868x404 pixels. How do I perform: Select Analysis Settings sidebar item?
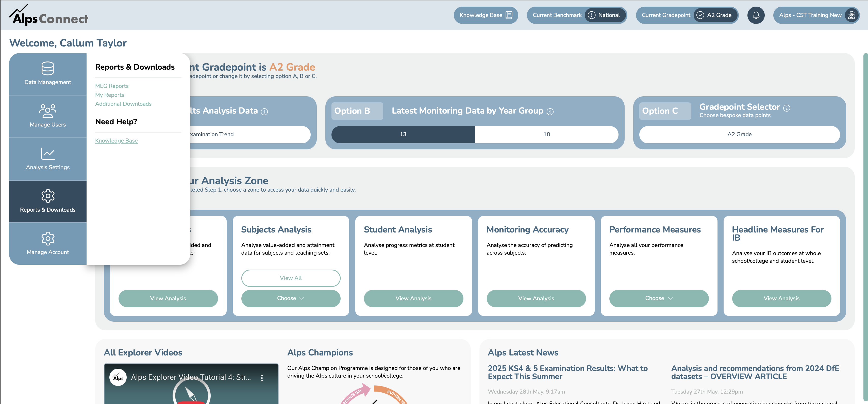click(x=47, y=159)
